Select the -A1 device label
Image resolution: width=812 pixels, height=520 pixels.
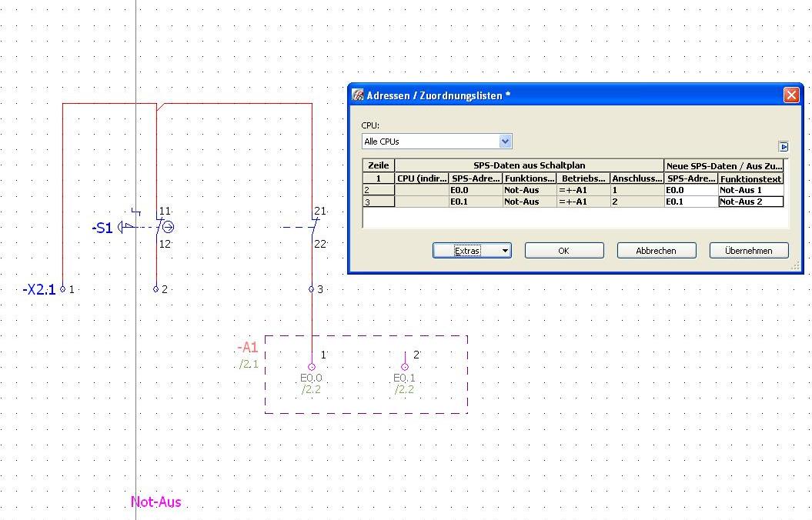[248, 348]
